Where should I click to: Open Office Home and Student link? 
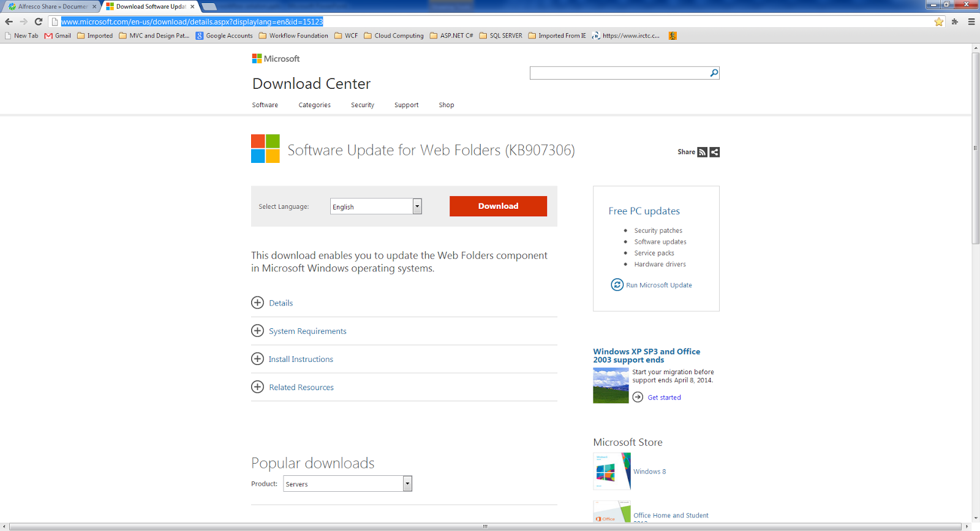click(671, 515)
